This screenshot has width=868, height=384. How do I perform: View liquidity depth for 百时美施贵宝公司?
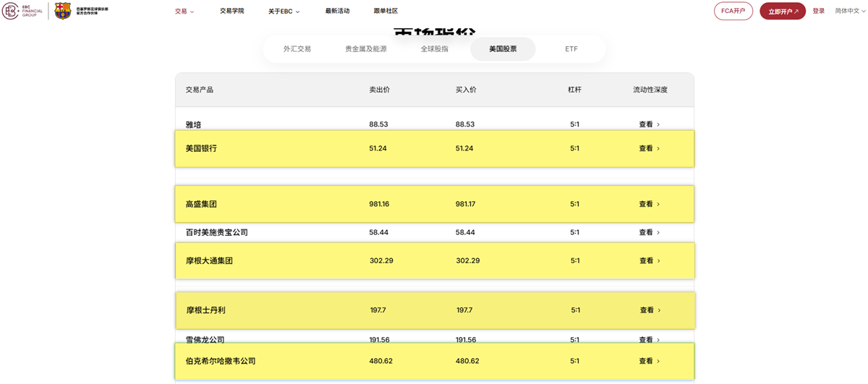[x=649, y=232]
